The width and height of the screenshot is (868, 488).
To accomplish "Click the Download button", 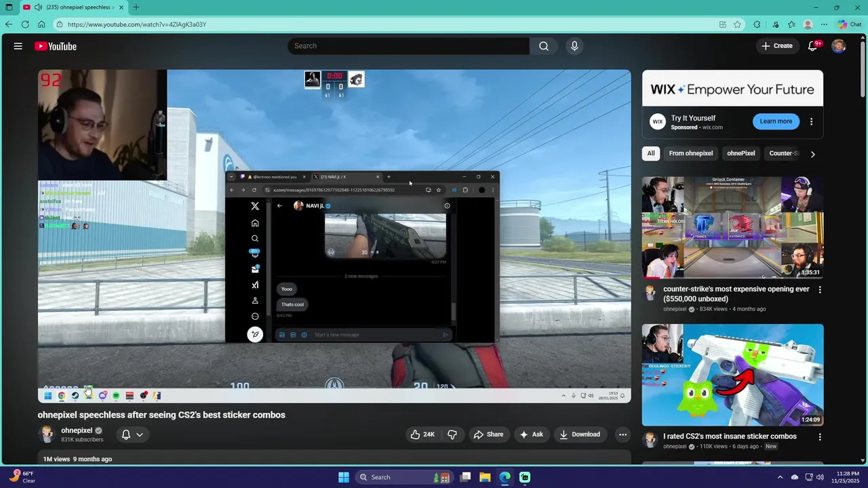I will [580, 434].
